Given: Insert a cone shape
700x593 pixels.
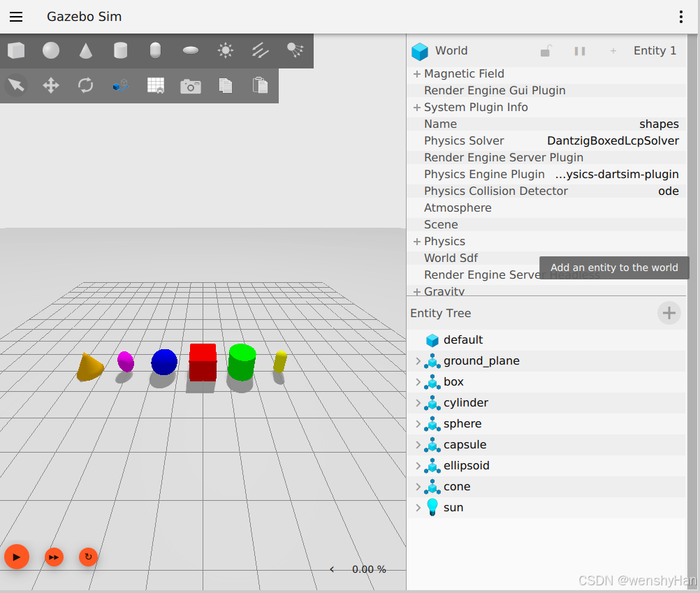Looking at the screenshot, I should tap(86, 50).
